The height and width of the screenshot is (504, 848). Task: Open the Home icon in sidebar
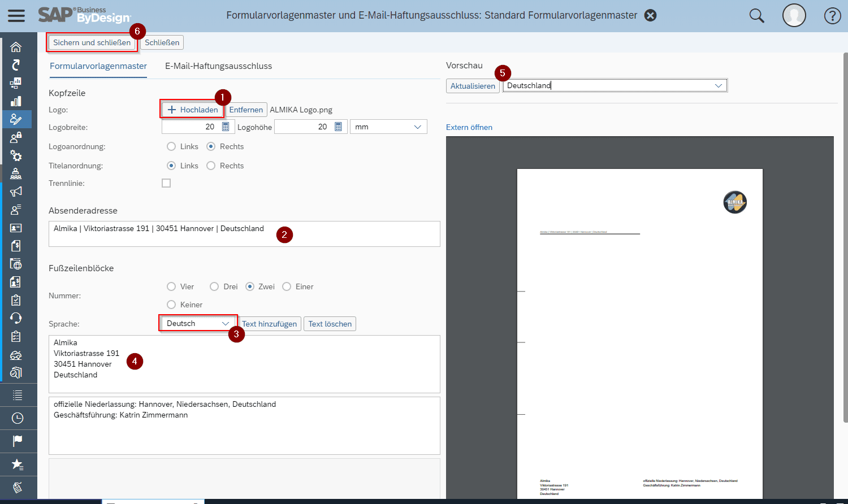pyautogui.click(x=16, y=47)
